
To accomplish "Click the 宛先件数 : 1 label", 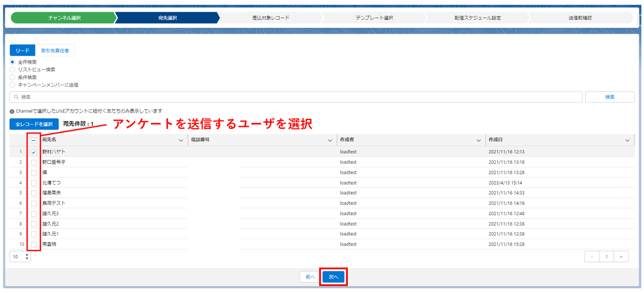I will coord(79,124).
